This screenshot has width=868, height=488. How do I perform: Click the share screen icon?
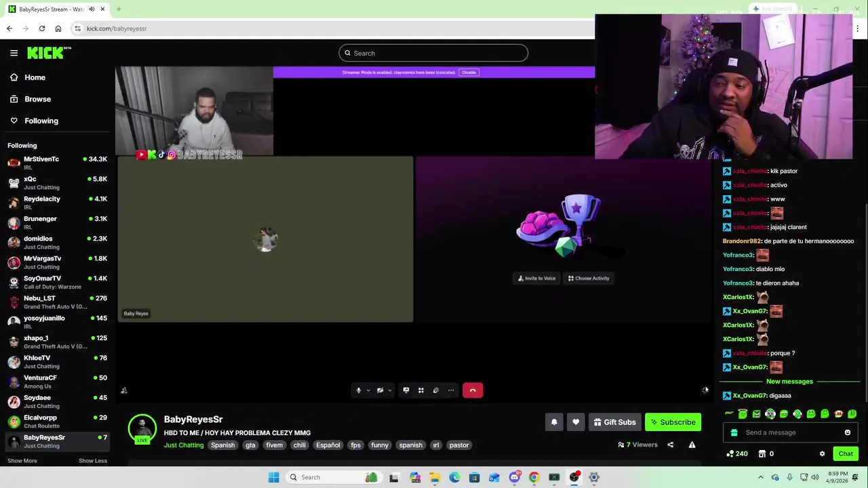(406, 390)
